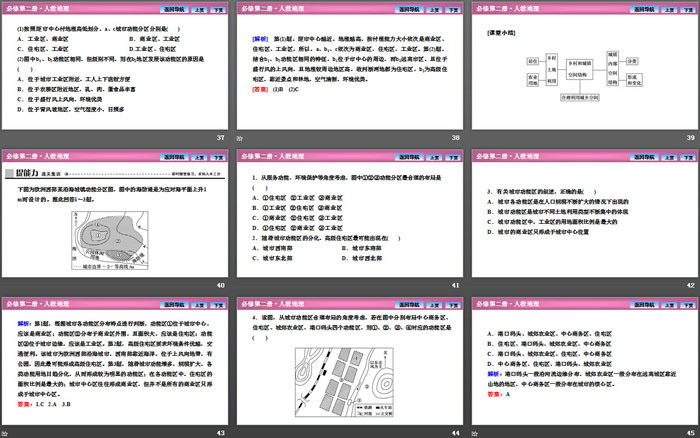Screen dimensions: 700x438
Task: Click 返回导航 button on slide 40
Action: point(174,157)
